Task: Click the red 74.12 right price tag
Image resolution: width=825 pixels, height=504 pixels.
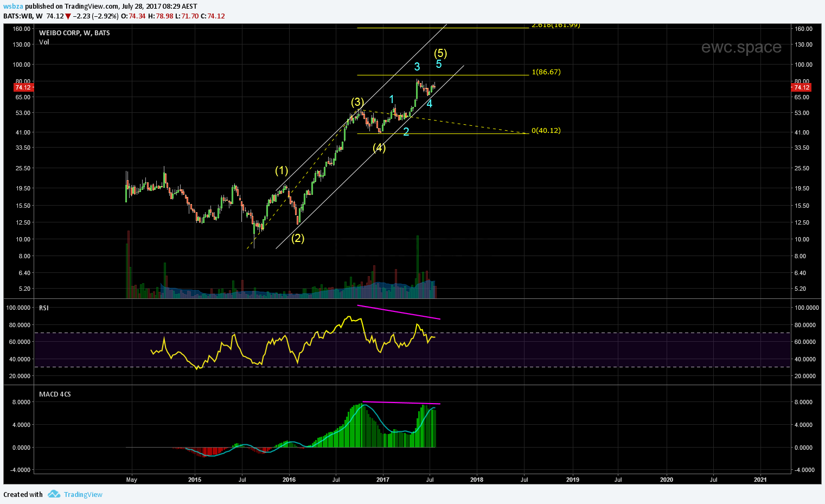Action: pos(802,87)
